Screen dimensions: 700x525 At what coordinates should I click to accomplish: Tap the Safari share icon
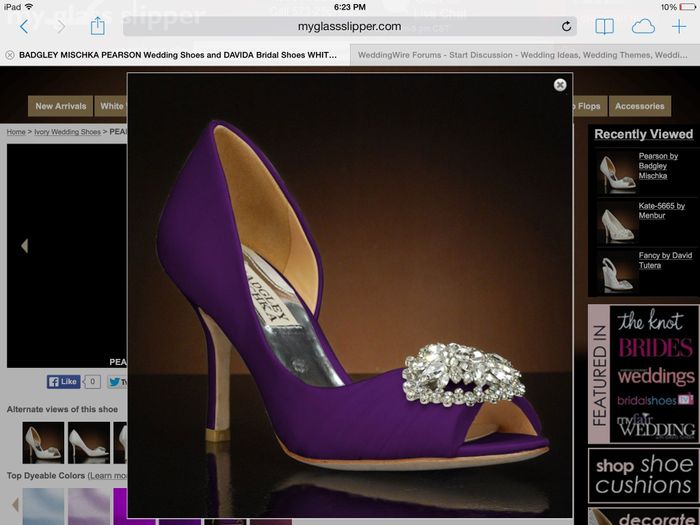pyautogui.click(x=97, y=27)
